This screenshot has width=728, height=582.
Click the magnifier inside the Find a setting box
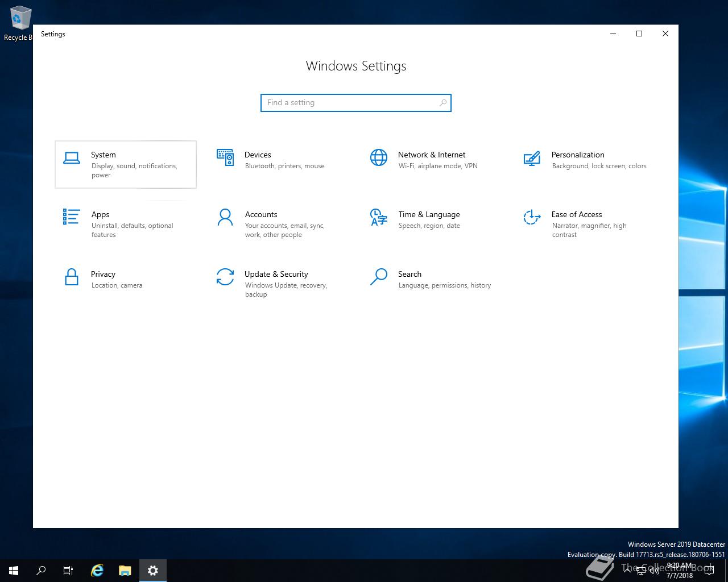click(443, 103)
